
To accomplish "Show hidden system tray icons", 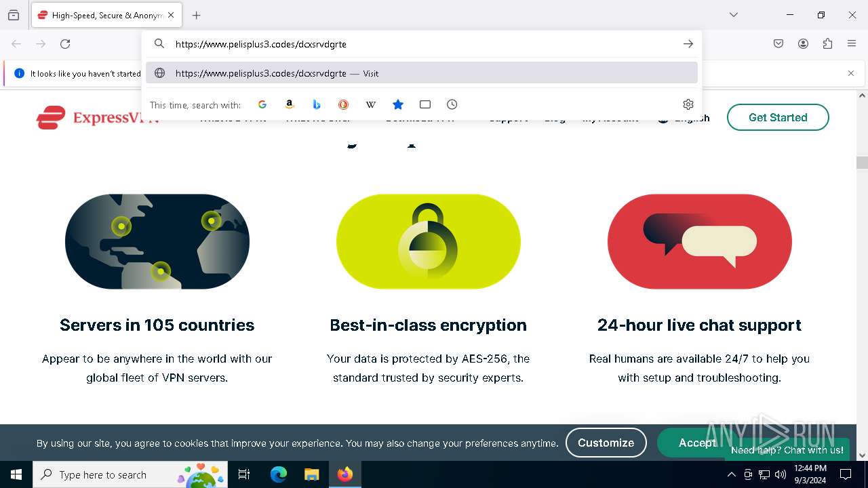I will [731, 474].
